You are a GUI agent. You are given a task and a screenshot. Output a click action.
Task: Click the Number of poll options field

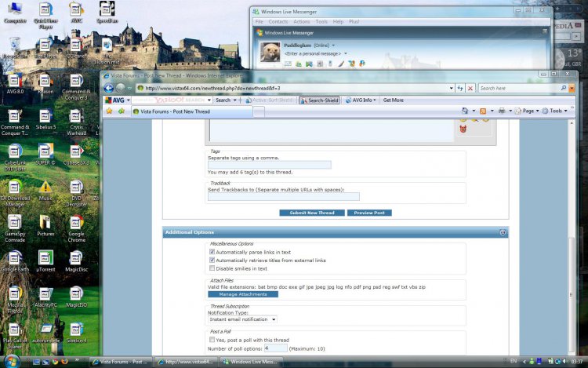tap(276, 348)
